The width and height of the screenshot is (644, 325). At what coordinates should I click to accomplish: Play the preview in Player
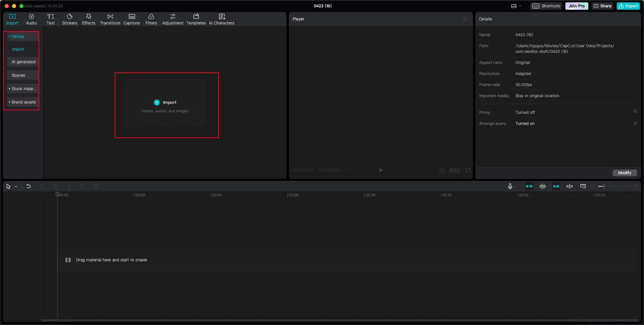click(x=381, y=170)
